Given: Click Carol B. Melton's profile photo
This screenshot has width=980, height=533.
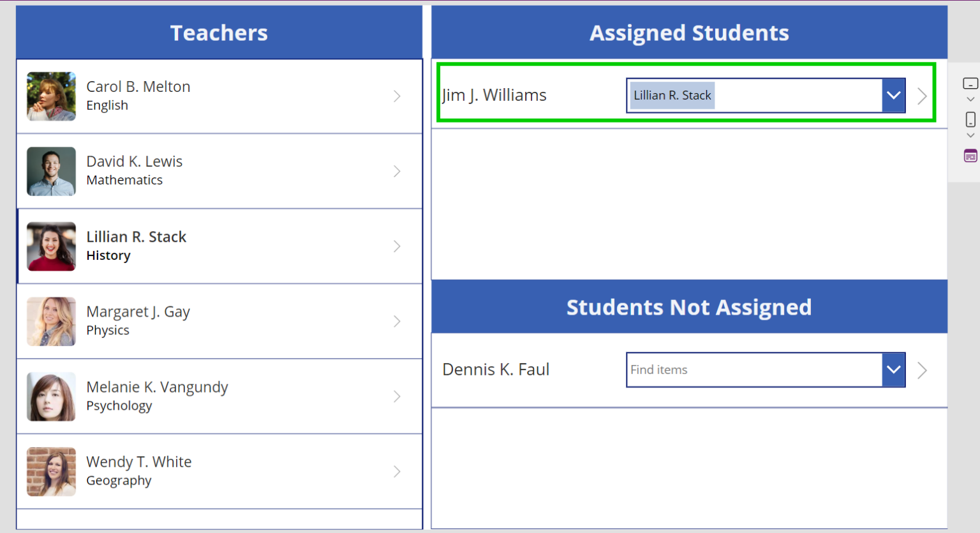Looking at the screenshot, I should [x=51, y=96].
